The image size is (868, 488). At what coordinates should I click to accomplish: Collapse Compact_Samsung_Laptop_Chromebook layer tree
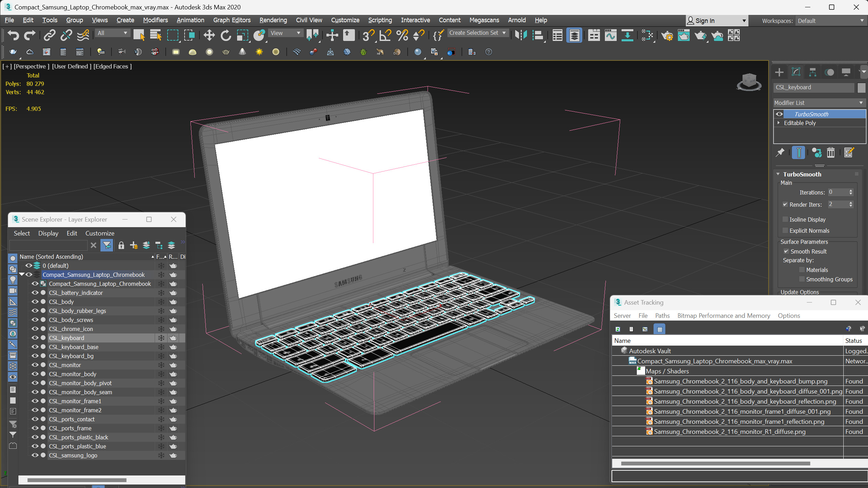click(22, 274)
